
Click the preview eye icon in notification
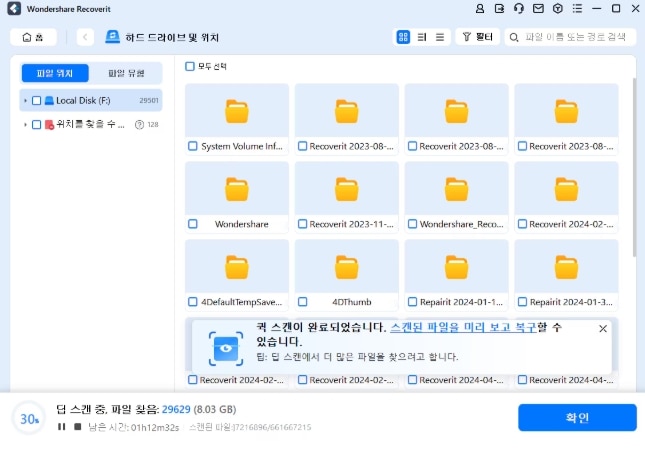[226, 348]
